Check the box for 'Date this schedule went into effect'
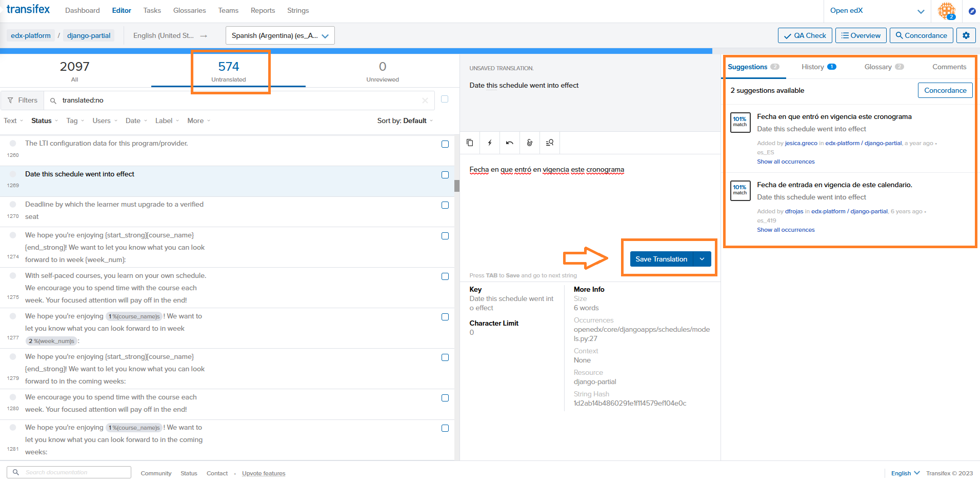This screenshot has width=980, height=482. tap(445, 175)
